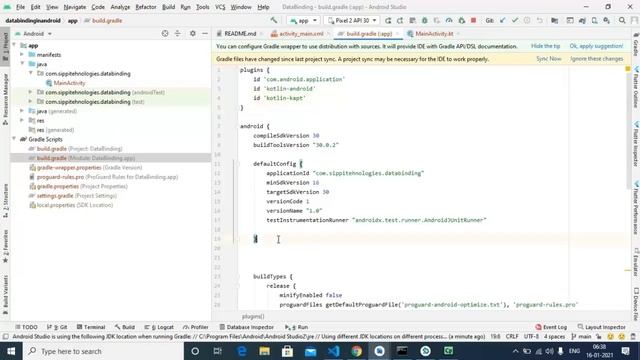Open the app run configuration dropdown
The image size is (640, 360).
tap(303, 20)
